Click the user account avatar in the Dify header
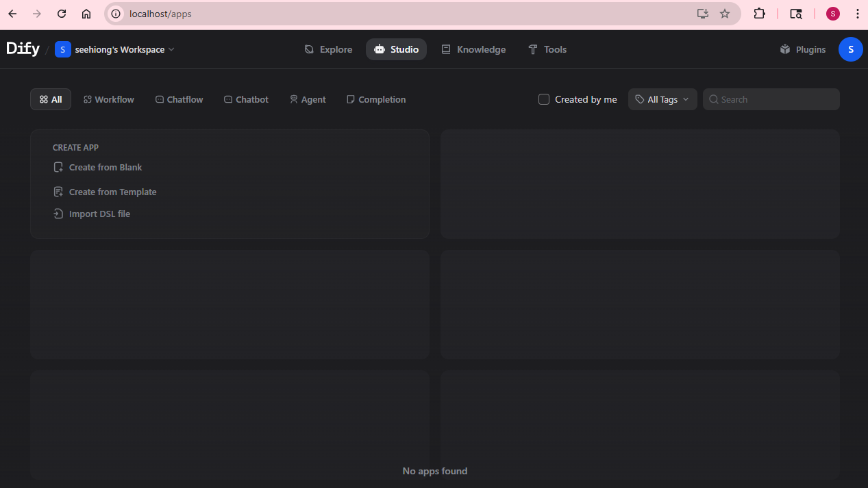The height and width of the screenshot is (488, 868). coord(850,49)
